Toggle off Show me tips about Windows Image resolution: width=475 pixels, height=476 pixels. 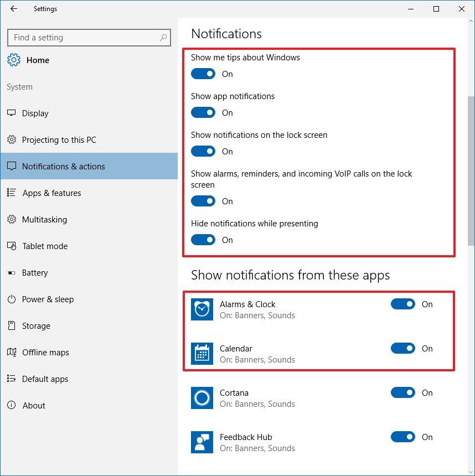click(203, 74)
